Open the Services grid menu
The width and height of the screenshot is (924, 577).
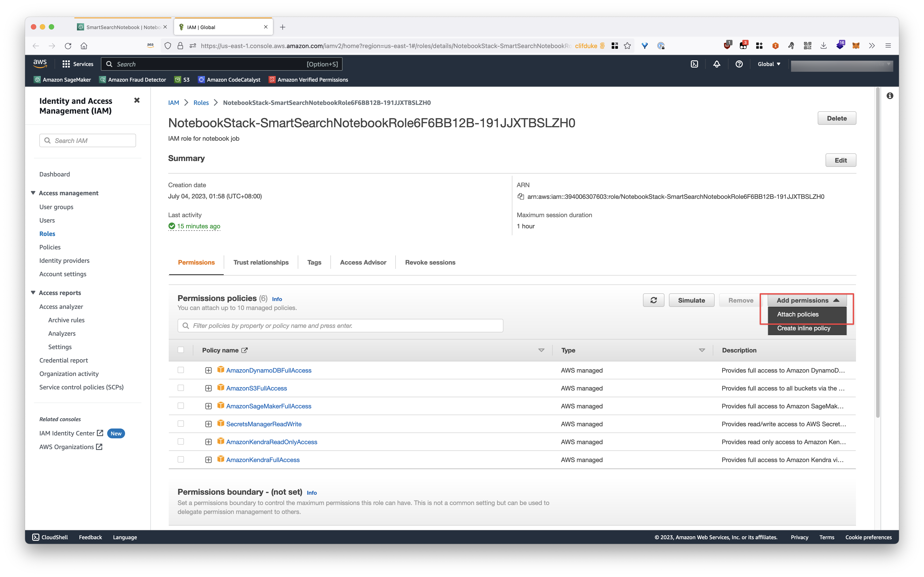(77, 64)
